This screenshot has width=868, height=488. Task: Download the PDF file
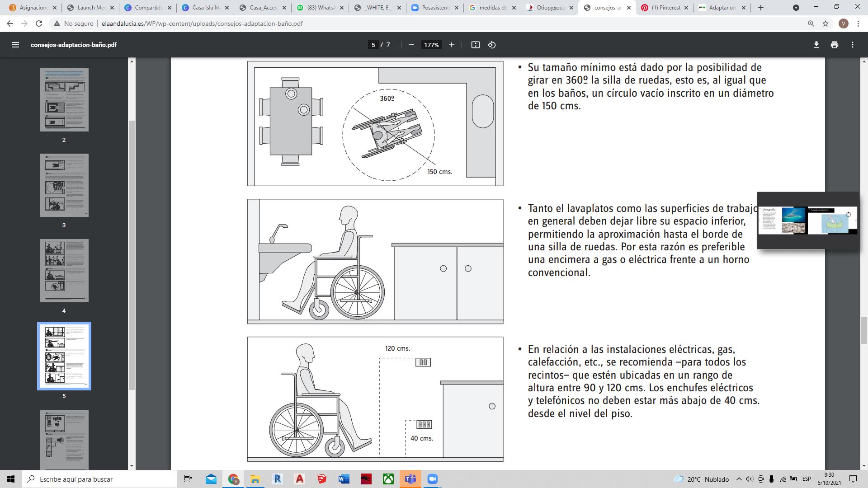[816, 45]
